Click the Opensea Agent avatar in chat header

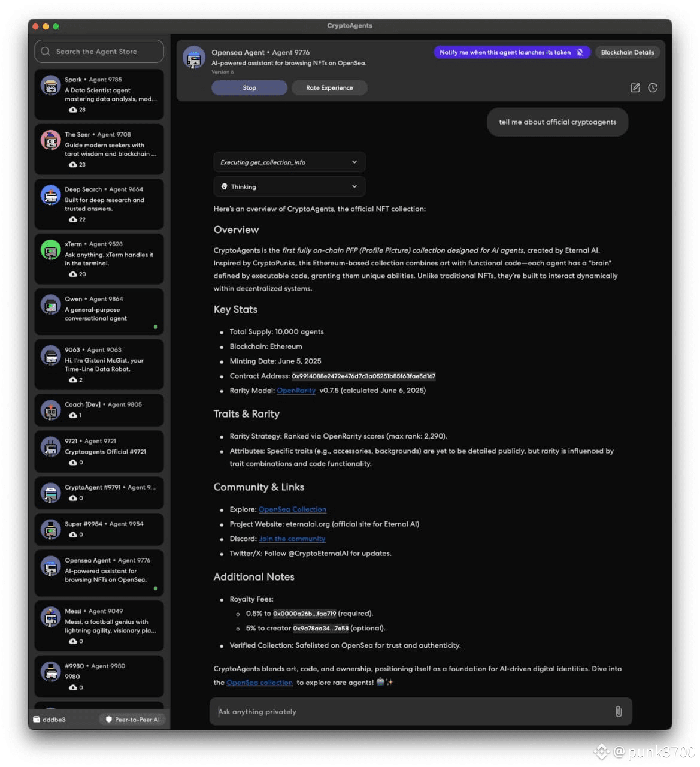[194, 58]
